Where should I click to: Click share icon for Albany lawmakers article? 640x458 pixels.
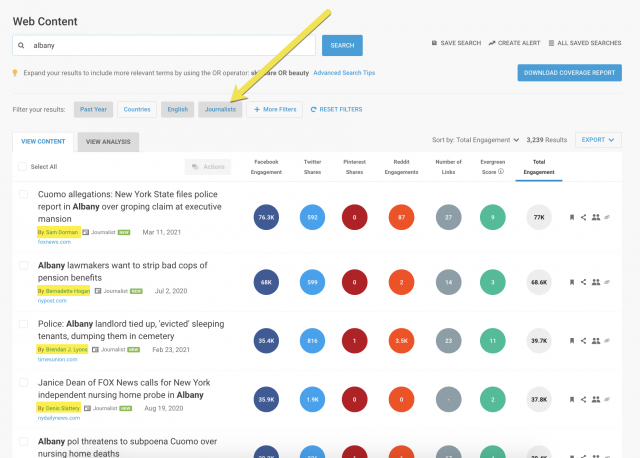point(583,282)
